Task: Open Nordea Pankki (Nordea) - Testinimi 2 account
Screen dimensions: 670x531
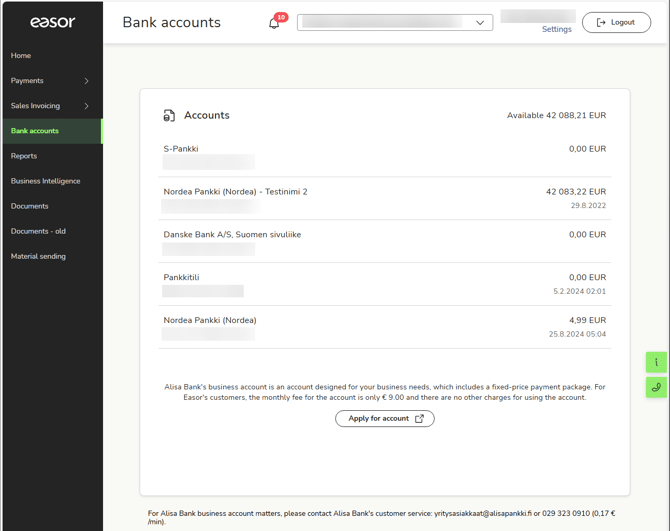Action: coord(385,199)
